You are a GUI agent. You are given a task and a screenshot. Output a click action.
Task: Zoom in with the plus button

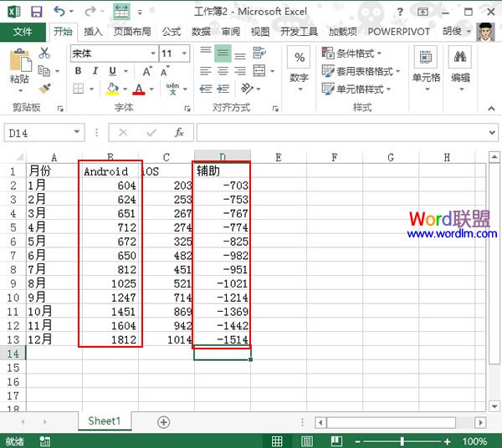click(448, 442)
